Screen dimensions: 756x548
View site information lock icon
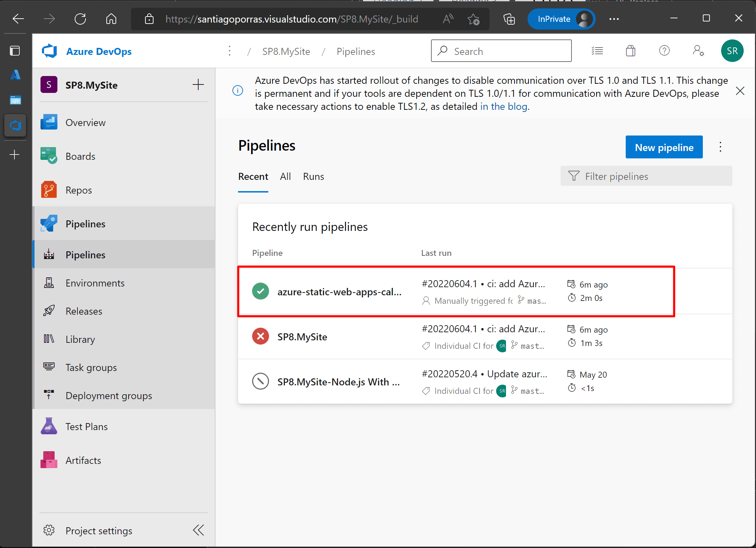coord(149,19)
